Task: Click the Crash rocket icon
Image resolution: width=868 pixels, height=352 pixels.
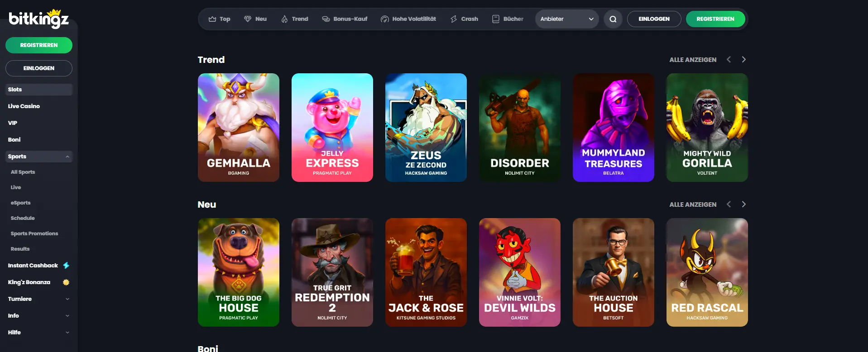Action: 454,19
